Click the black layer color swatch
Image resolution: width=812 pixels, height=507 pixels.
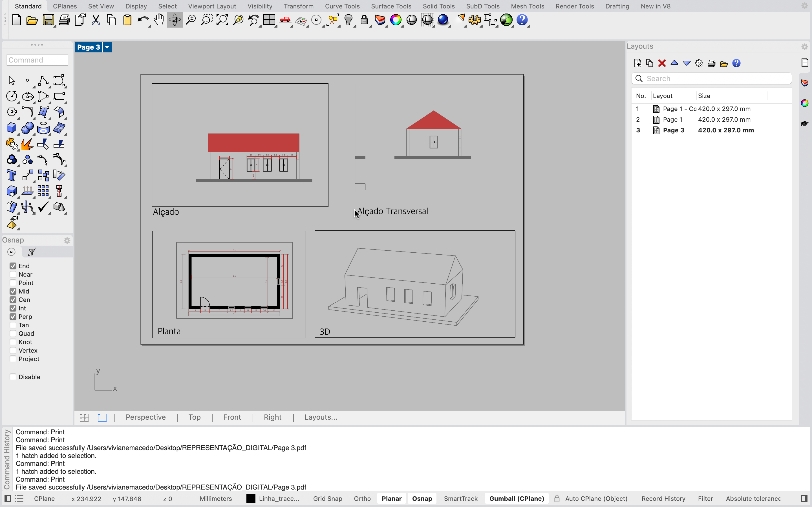tap(251, 499)
